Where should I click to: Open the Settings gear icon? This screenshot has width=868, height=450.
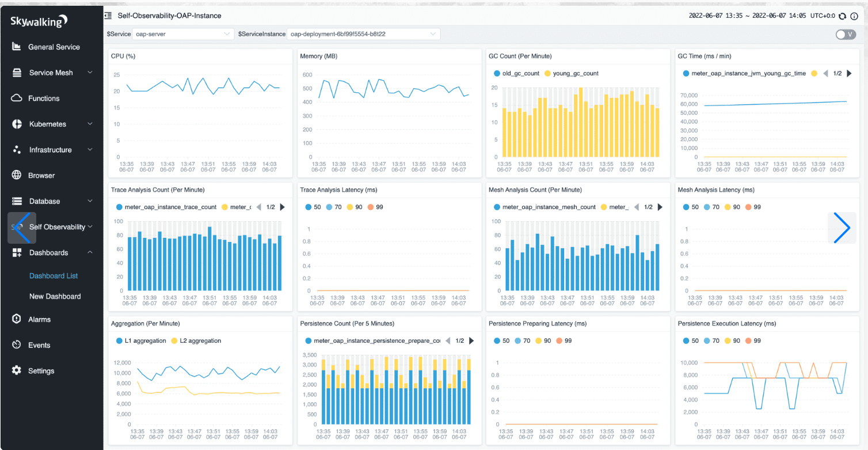click(17, 370)
